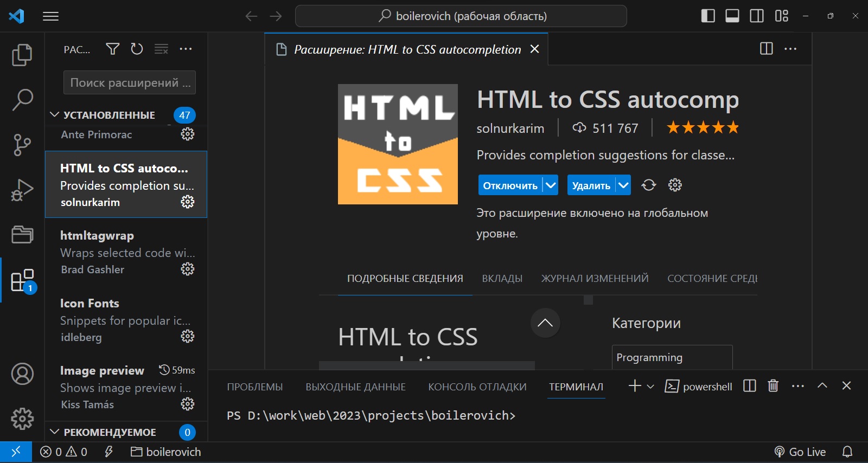Viewport: 868px width, 463px height.
Task: Open the Extensions view in activity bar
Action: [22, 280]
